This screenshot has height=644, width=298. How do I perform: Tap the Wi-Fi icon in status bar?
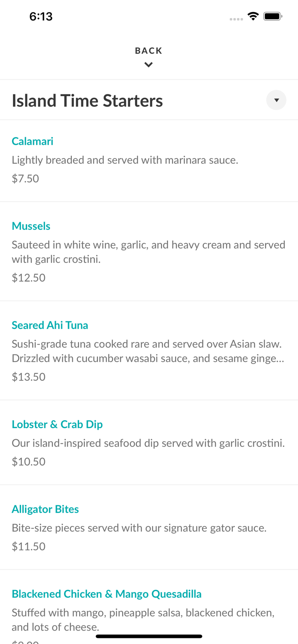[253, 16]
